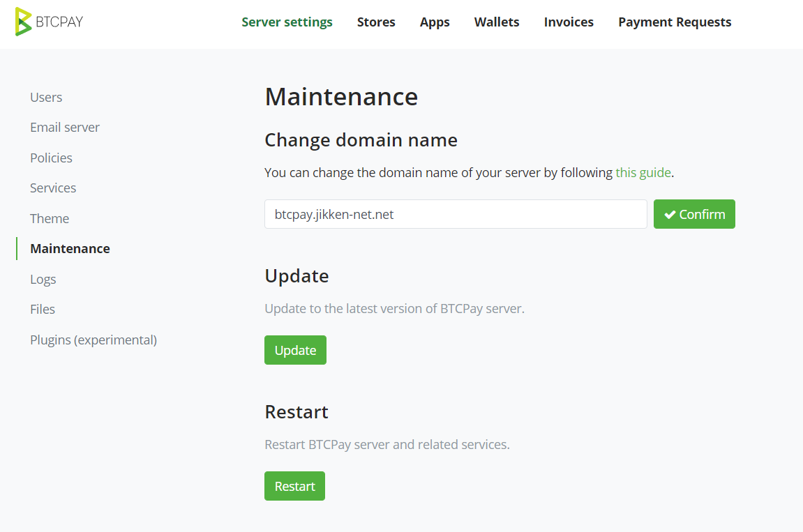Click the Maintenance page heading

341,97
